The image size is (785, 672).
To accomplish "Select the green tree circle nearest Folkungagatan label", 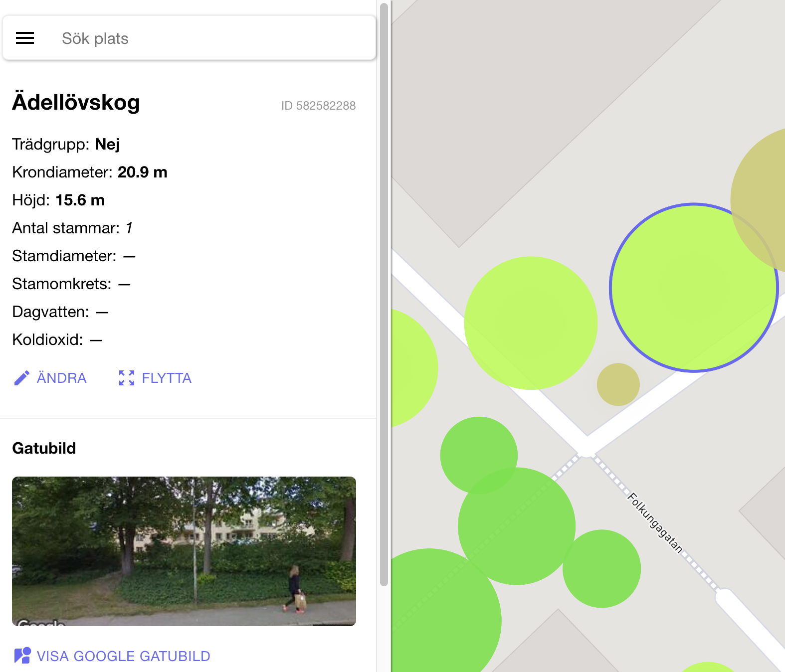I will [x=601, y=569].
